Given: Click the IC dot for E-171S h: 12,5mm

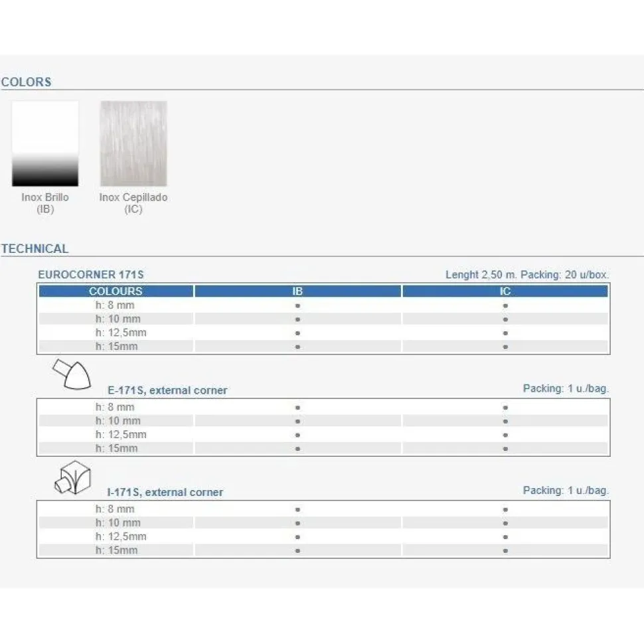Looking at the screenshot, I should coord(506,435).
